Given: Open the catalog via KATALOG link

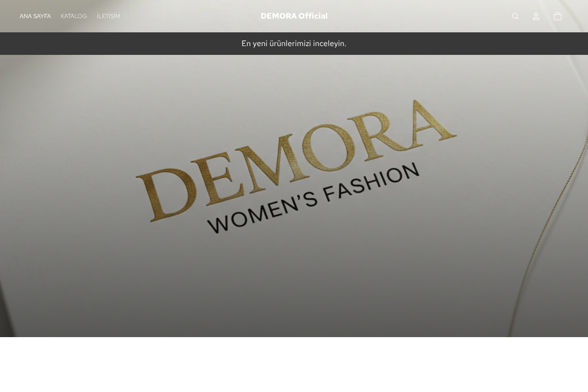Looking at the screenshot, I should (x=73, y=16).
